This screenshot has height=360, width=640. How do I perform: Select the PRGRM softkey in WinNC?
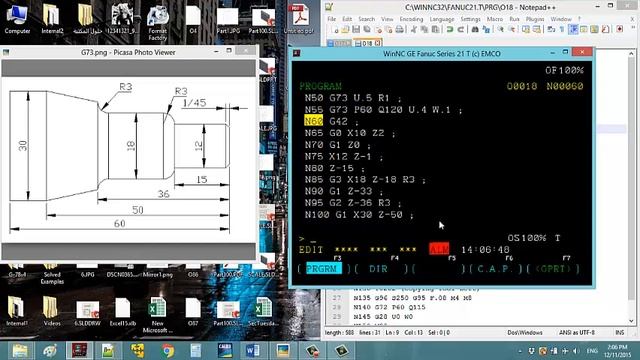pos(323,269)
